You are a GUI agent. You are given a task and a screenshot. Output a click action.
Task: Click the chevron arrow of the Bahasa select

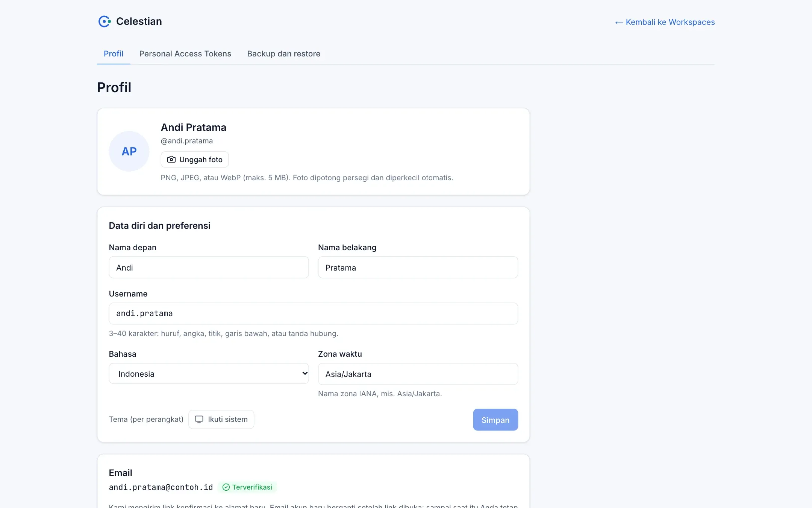coord(305,373)
